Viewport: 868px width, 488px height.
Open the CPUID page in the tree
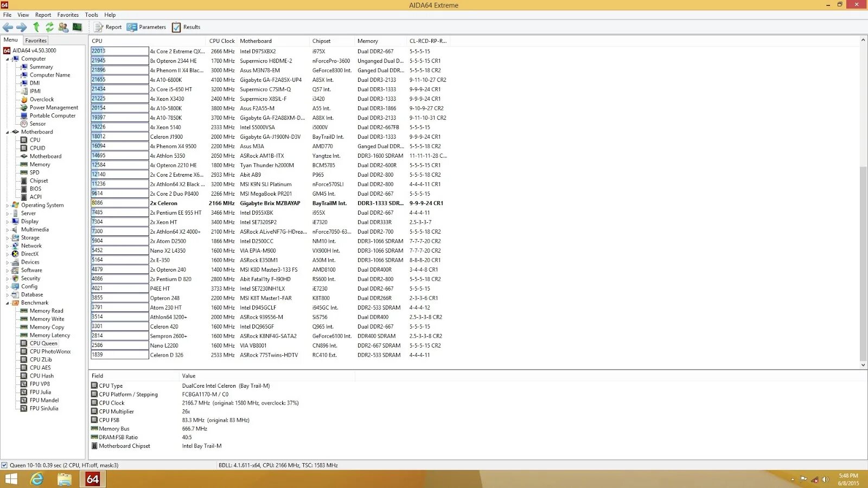37,148
